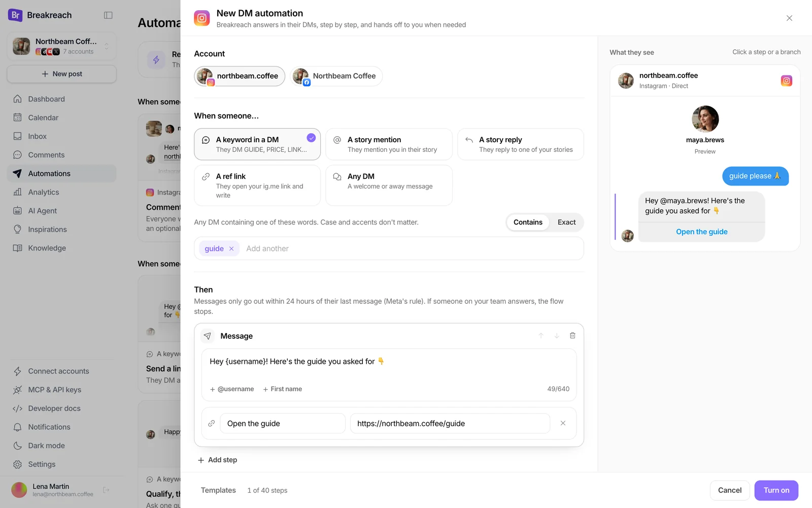The width and height of the screenshot is (812, 508).
Task: Click the Knowledge book icon
Action: coord(18,248)
